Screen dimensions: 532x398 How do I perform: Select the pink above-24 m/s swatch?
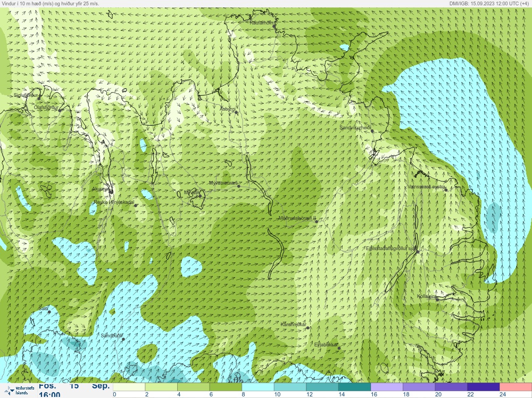pos(516,387)
